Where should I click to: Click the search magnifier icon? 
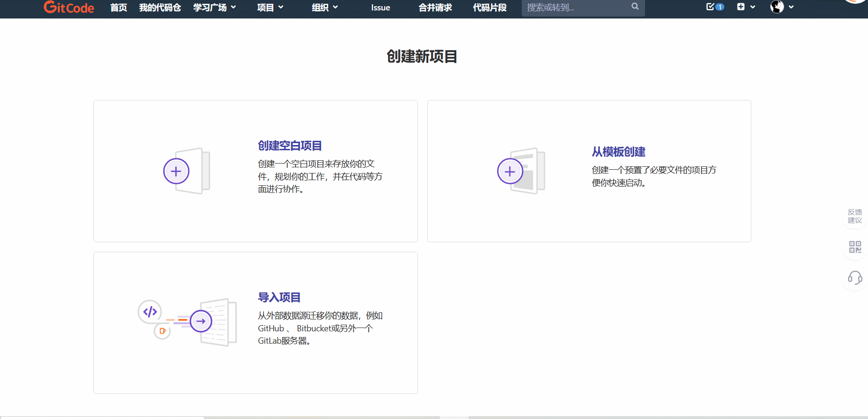point(635,7)
